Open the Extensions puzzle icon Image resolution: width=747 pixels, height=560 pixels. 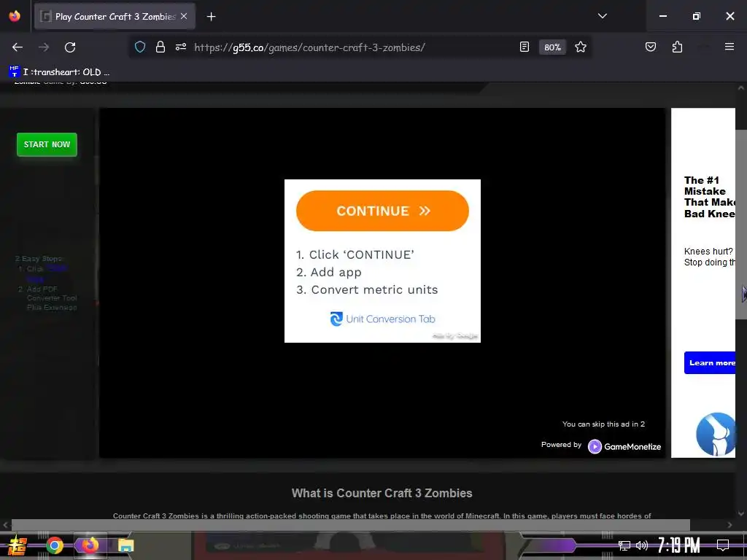677,47
